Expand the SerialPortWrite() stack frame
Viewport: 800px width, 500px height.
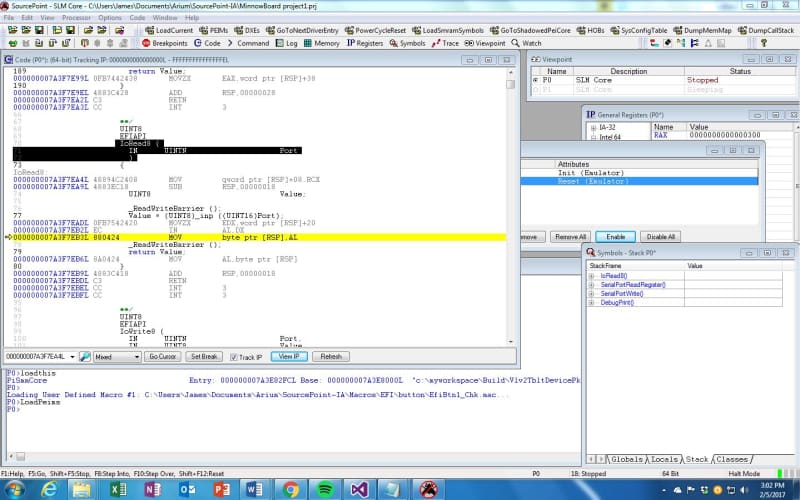click(x=591, y=294)
